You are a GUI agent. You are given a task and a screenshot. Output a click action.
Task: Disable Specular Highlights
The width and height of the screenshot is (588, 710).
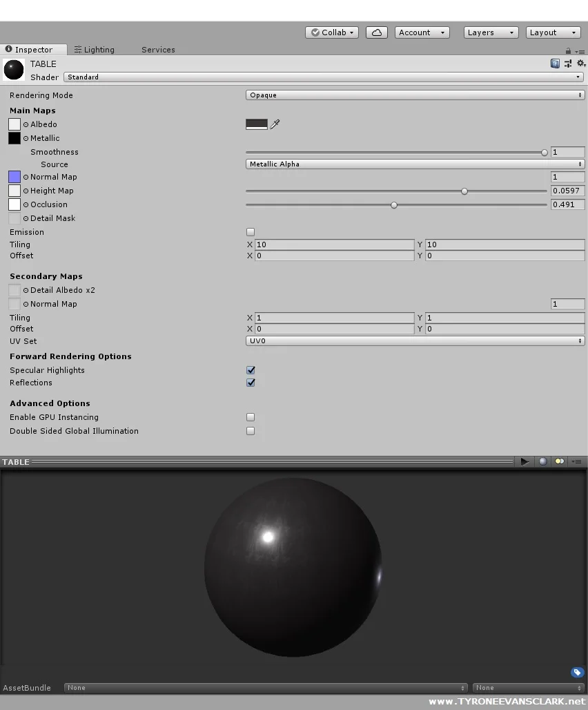(251, 370)
